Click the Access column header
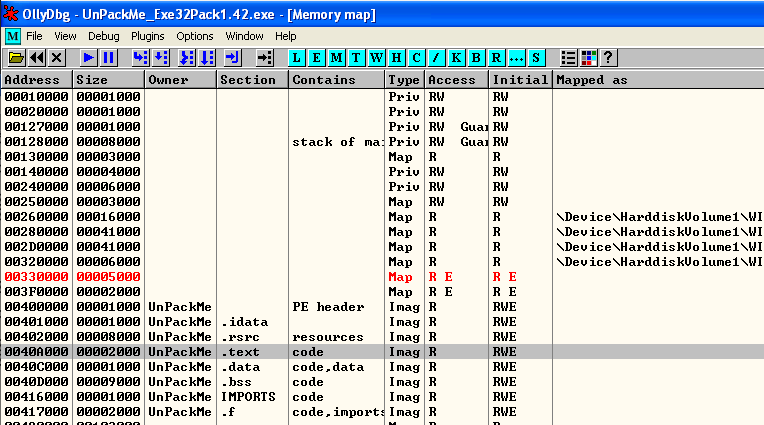Screen dimensions: 764x425 pyautogui.click(x=457, y=79)
